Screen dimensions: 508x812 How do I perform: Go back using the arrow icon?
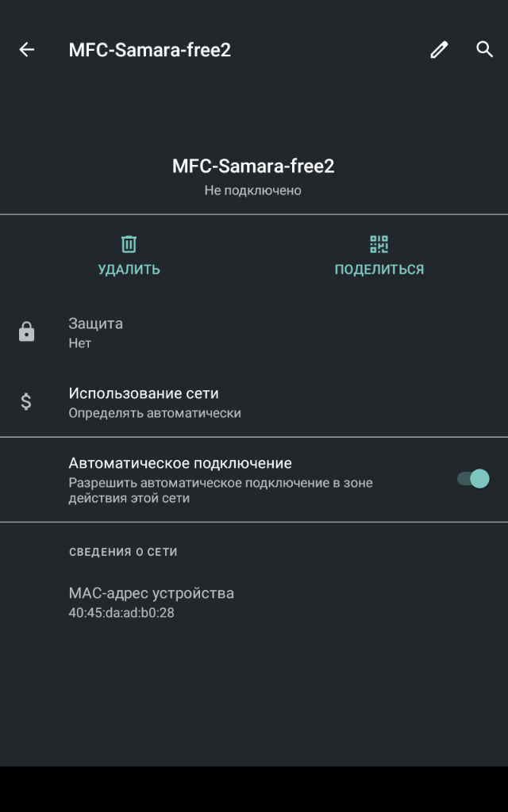27,50
